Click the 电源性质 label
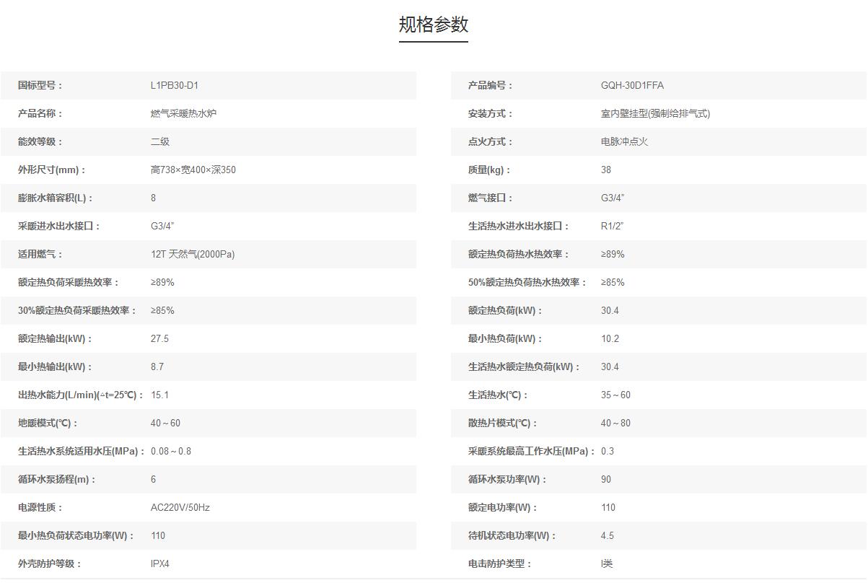Viewport: 868px width, 588px height. pos(40,507)
